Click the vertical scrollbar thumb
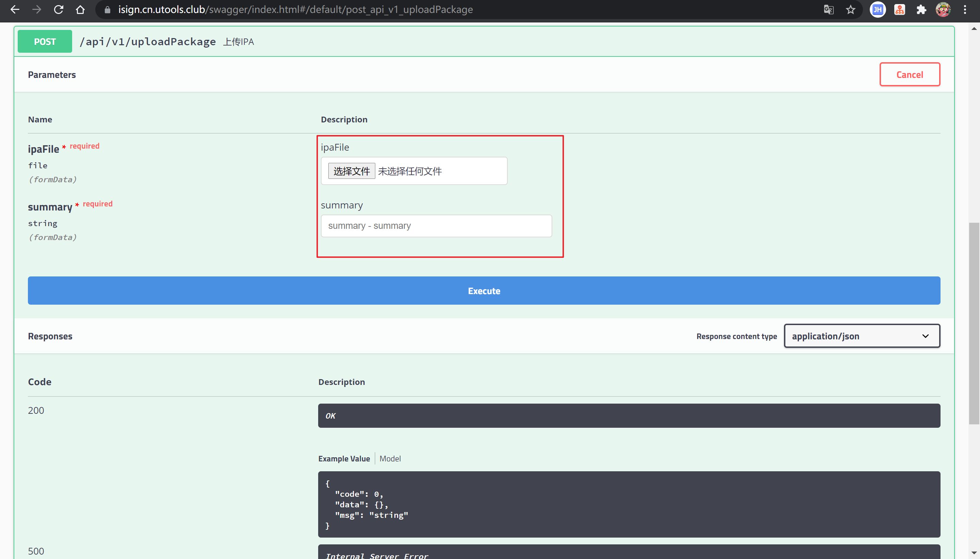Image resolution: width=980 pixels, height=559 pixels. pos(974,323)
